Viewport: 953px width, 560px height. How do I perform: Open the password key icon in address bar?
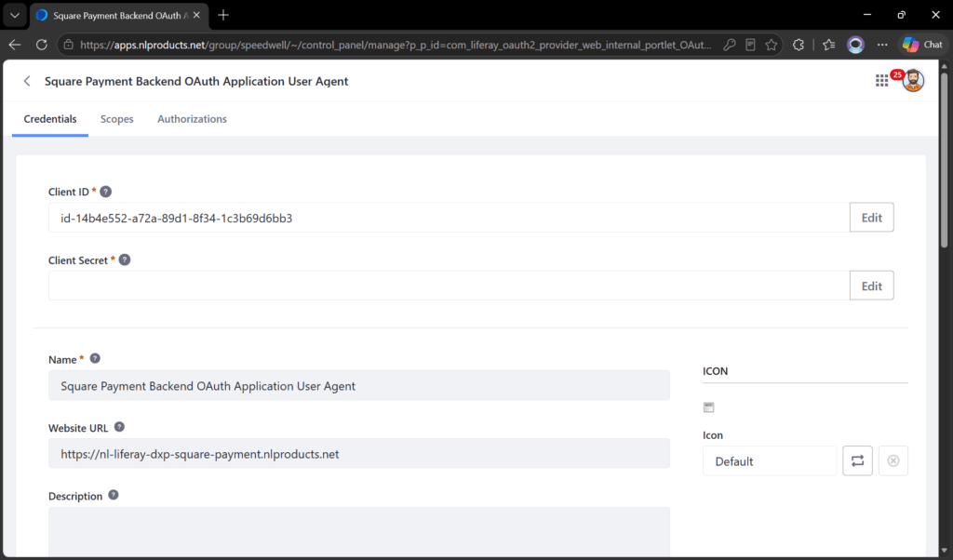click(730, 45)
